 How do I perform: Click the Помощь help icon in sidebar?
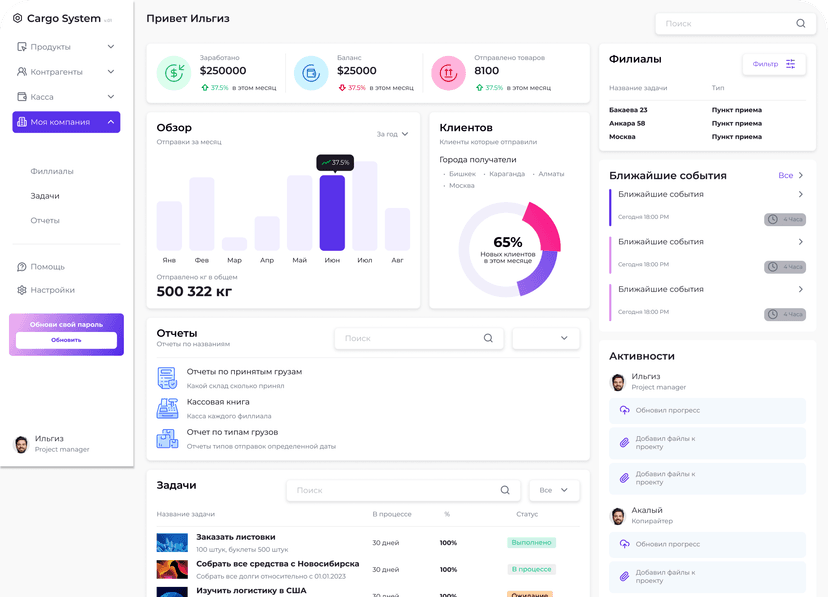[x=22, y=267]
